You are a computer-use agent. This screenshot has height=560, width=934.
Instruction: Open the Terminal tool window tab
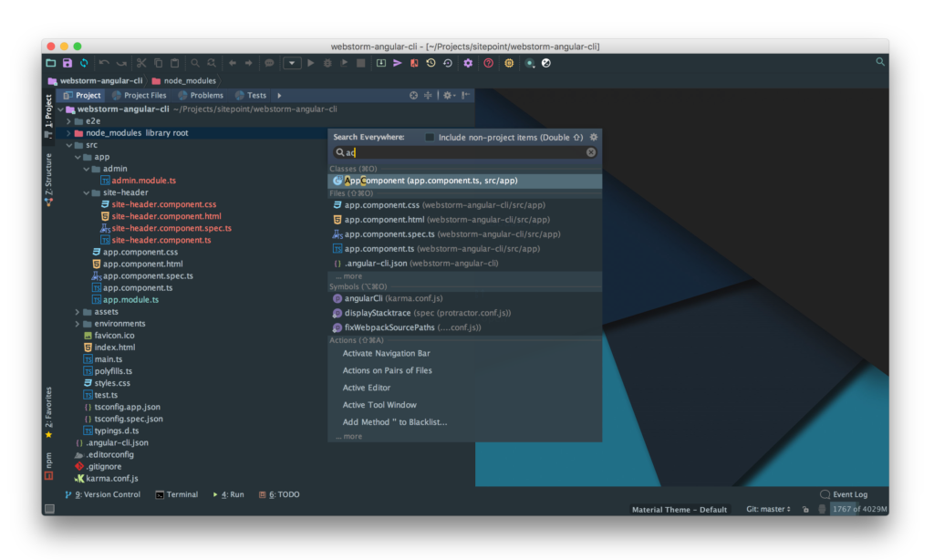(177, 494)
